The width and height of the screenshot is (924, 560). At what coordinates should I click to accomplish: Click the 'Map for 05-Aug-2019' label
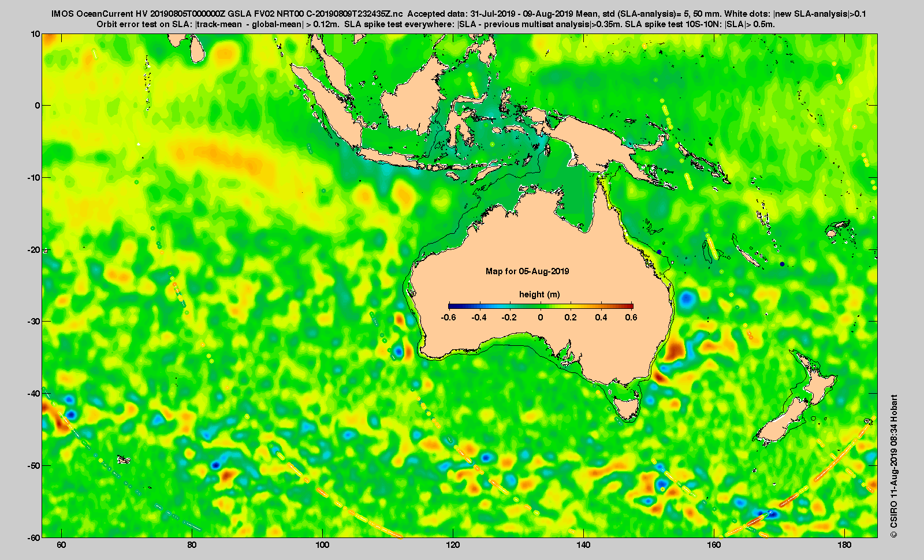527,271
